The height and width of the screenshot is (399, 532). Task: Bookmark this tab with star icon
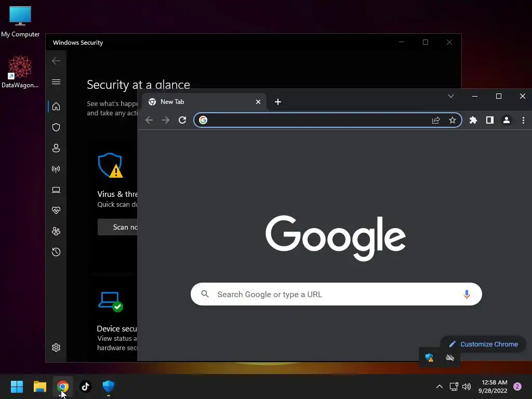(453, 120)
